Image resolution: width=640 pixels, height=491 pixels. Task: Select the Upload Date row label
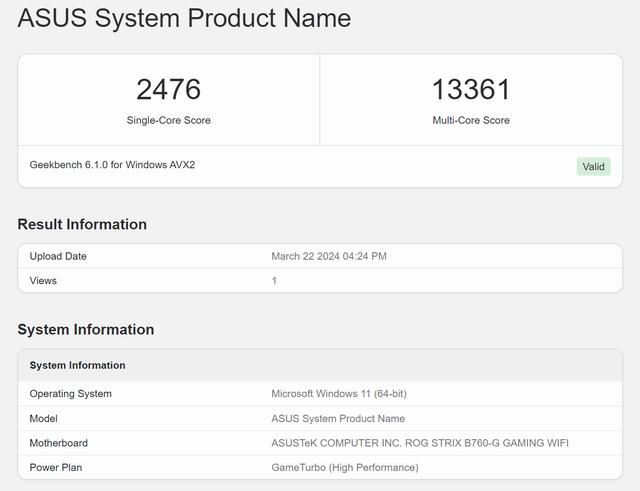pyautogui.click(x=58, y=256)
